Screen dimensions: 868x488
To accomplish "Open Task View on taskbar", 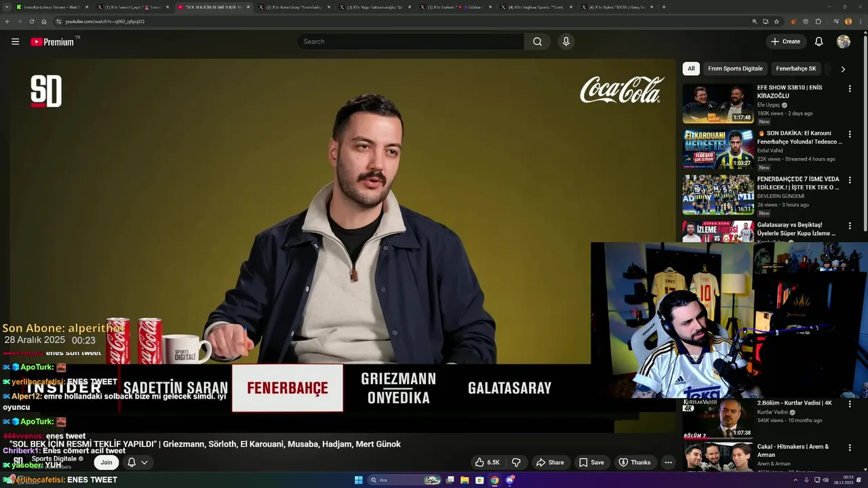I will tap(450, 480).
